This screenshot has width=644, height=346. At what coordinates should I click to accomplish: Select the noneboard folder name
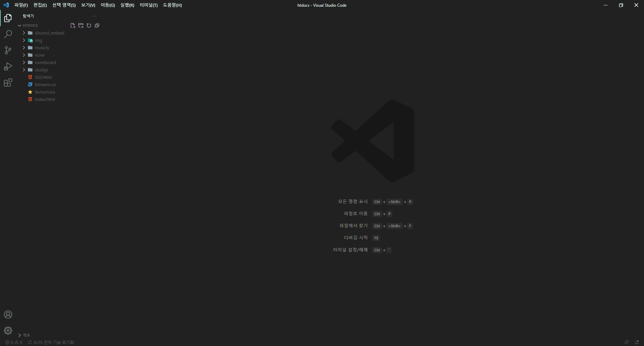[x=45, y=62]
